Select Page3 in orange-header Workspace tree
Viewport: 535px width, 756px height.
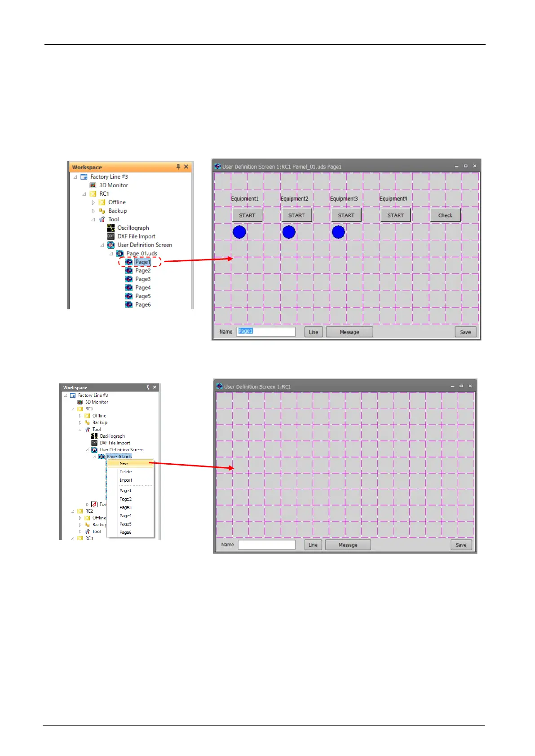143,279
